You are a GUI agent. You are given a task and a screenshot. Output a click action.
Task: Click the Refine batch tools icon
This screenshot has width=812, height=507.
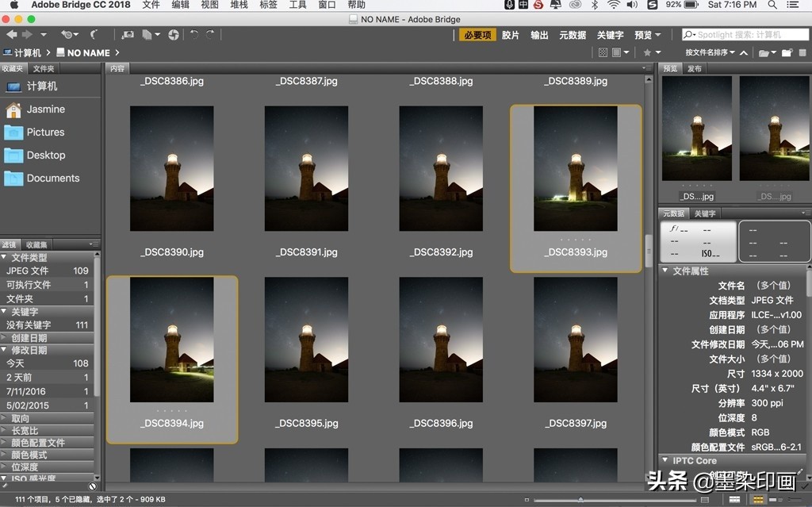[148, 35]
